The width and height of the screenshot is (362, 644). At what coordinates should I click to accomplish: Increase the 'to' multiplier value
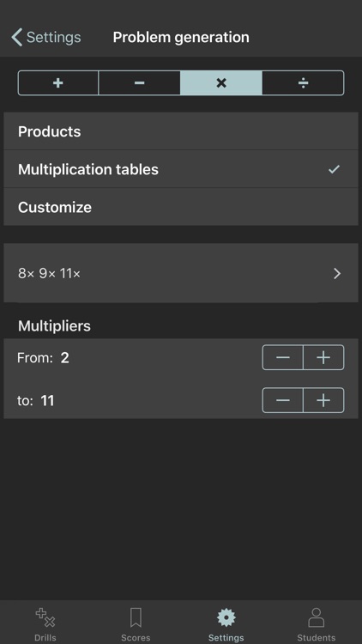point(323,400)
